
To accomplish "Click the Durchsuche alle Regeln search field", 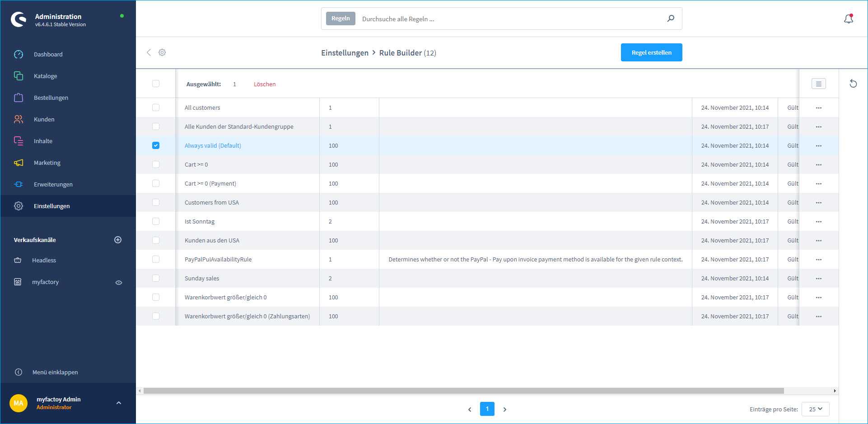I will coord(497,19).
